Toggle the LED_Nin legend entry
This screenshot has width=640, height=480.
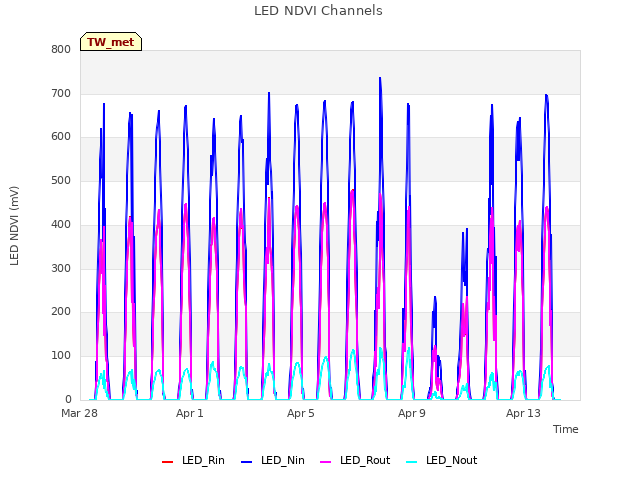[273, 461]
